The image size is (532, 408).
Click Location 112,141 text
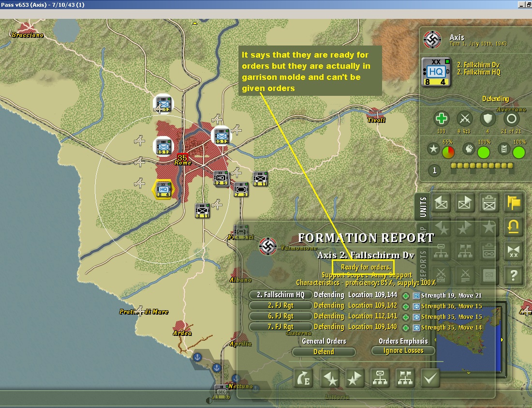pos(372,316)
